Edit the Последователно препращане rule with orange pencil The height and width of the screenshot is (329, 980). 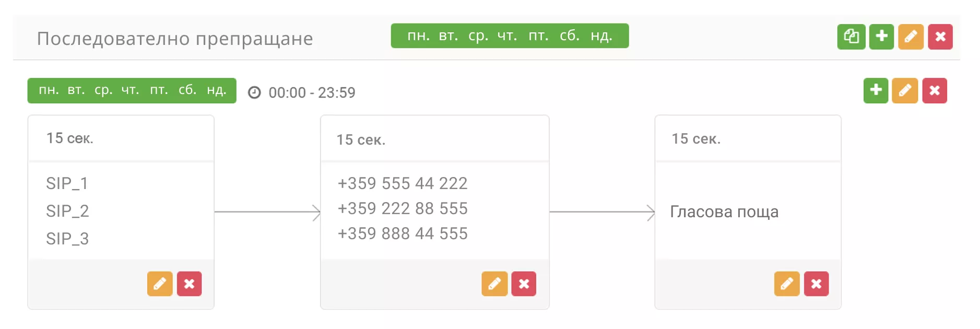point(911,37)
